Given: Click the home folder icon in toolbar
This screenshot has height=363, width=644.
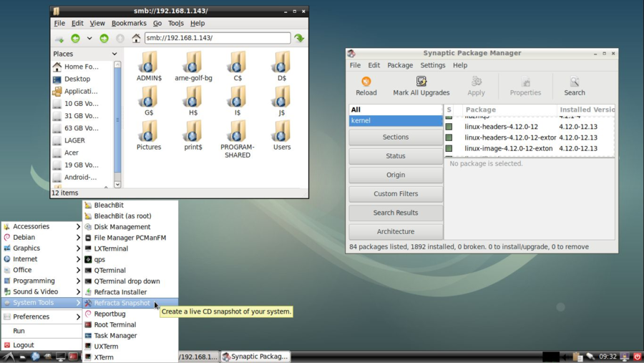Looking at the screenshot, I should tap(136, 38).
